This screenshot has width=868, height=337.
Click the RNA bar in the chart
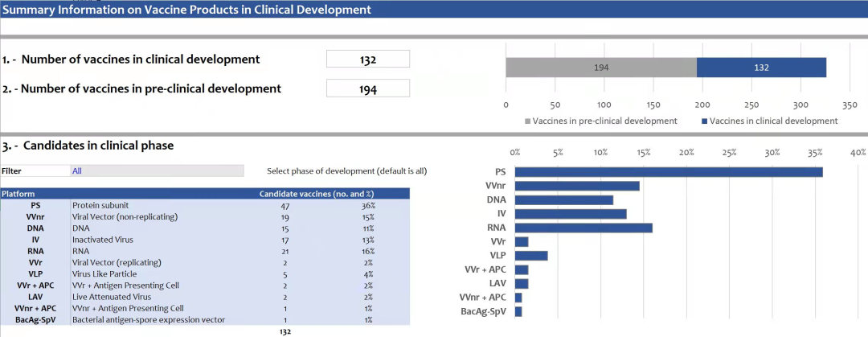(583, 228)
